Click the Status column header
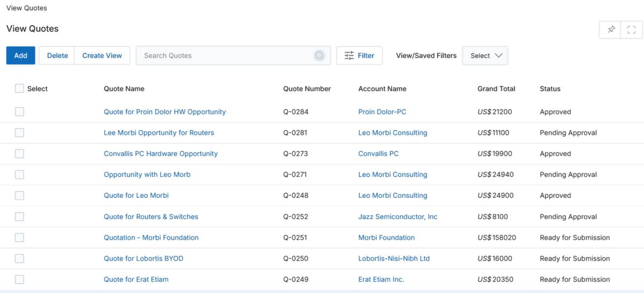The width and height of the screenshot is (644, 293). coord(550,89)
